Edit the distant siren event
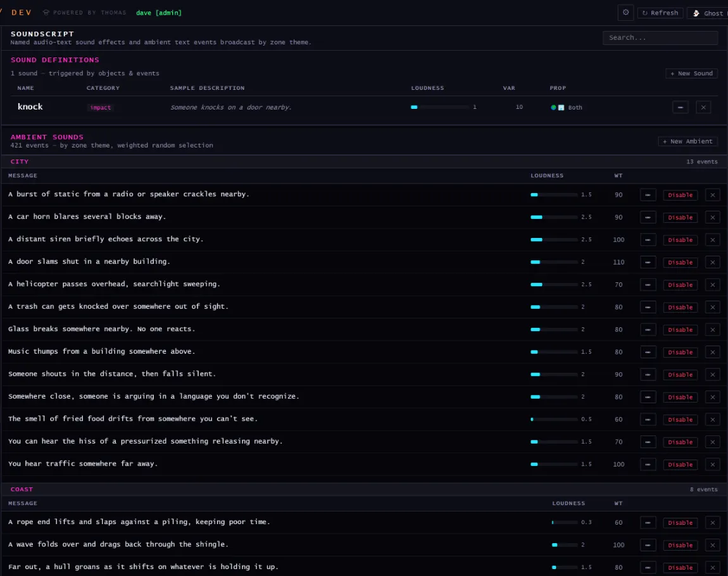This screenshot has height=576, width=728. 648,239
